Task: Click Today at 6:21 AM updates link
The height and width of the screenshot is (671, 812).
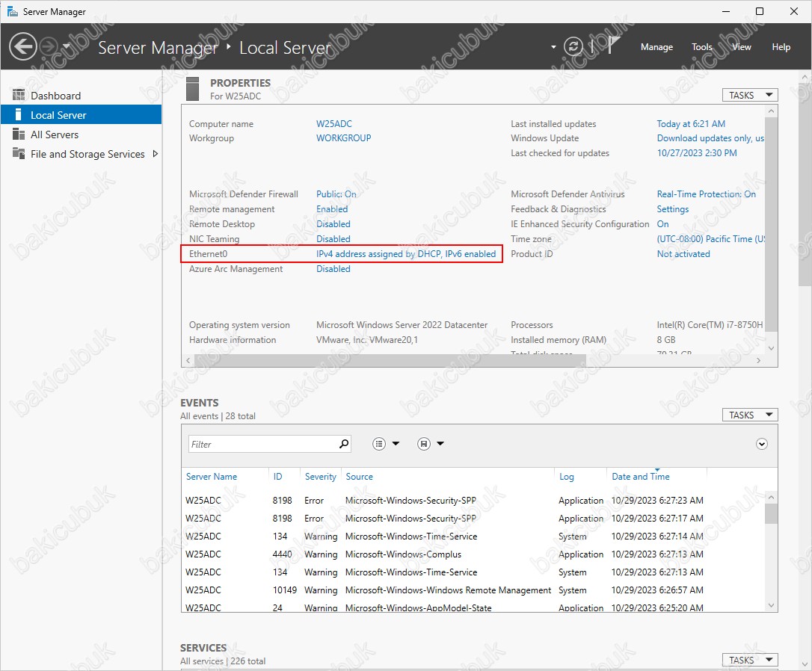Action: click(x=691, y=124)
